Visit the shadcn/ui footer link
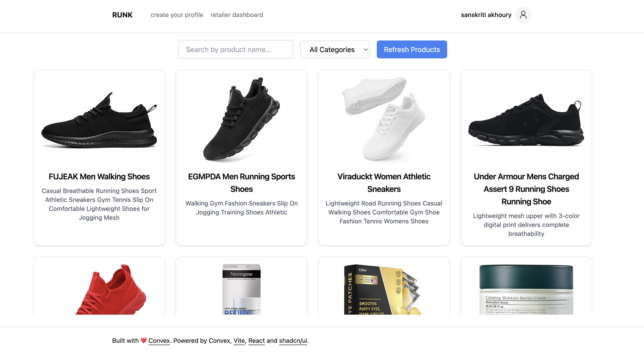This screenshot has height=353, width=644. 293,340
